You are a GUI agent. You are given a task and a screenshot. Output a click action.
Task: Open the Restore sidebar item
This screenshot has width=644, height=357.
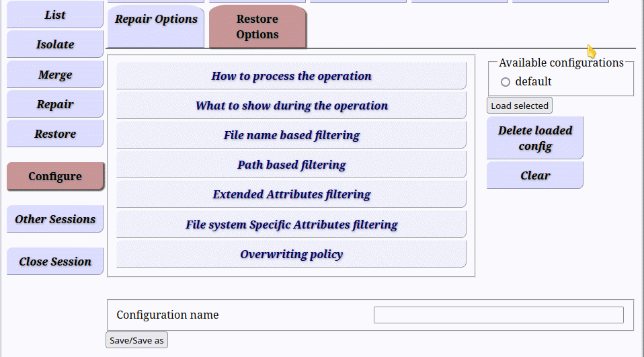pos(55,134)
